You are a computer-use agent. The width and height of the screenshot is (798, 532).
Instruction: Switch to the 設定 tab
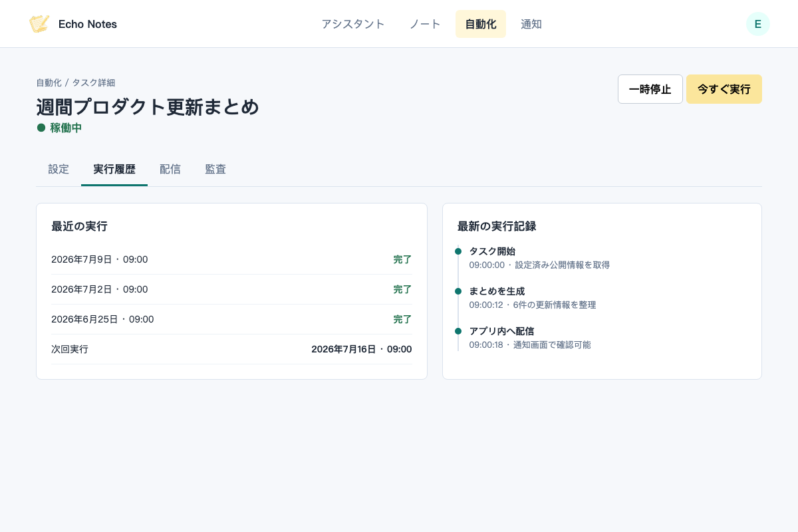click(x=59, y=169)
